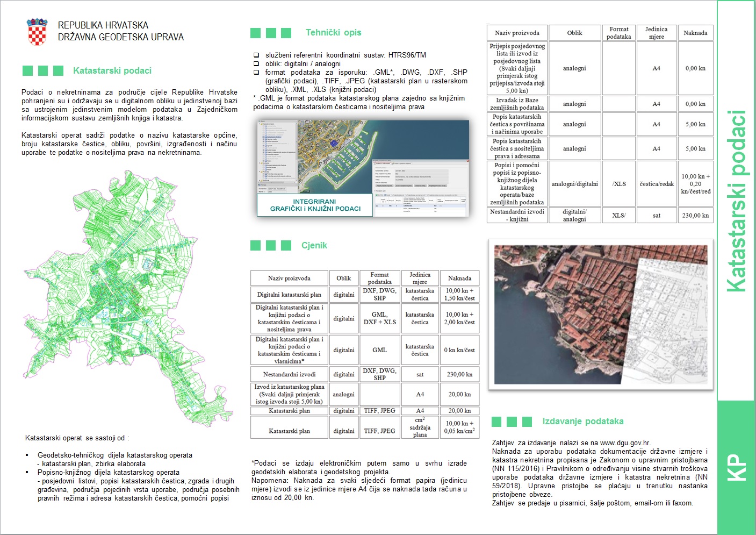
Task: Collapse the bottom layer group in the tree
Action: pyautogui.click(x=260, y=181)
